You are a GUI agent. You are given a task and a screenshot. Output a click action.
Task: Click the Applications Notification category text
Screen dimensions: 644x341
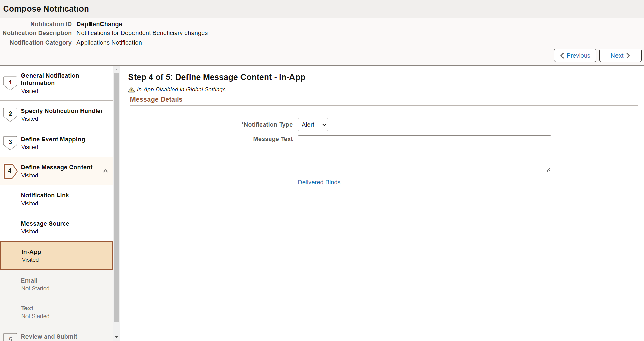[109, 43]
